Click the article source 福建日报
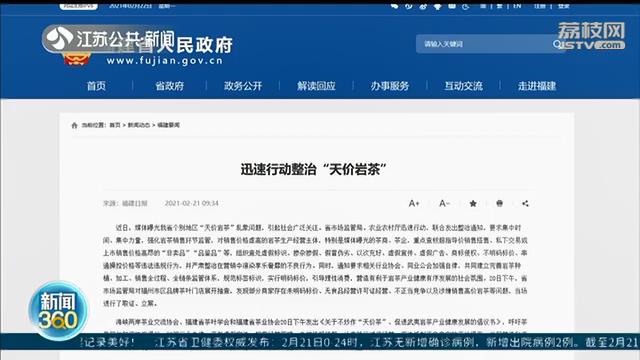This screenshot has height=360, width=640. [135, 203]
